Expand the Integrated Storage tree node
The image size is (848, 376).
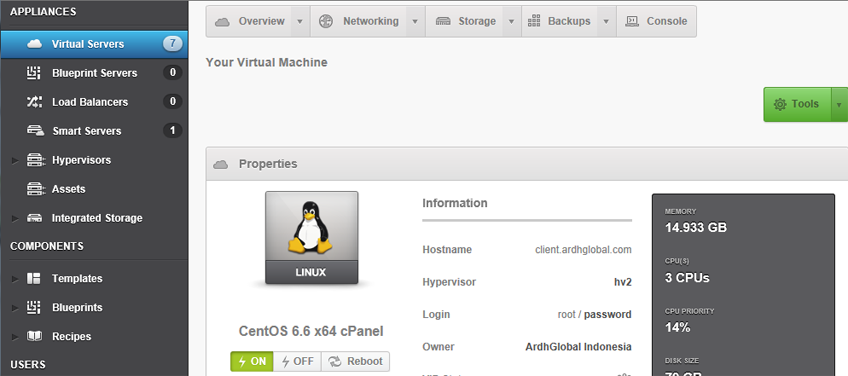(15, 219)
